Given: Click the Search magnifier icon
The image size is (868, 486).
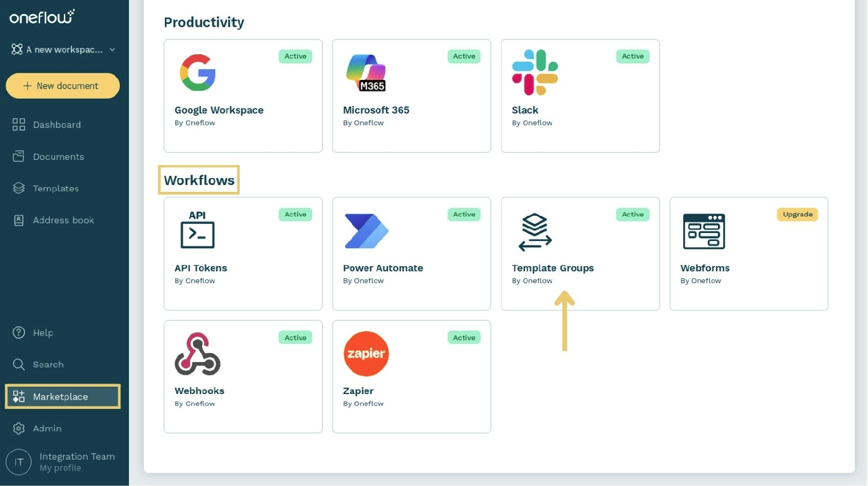Looking at the screenshot, I should pos(19,364).
